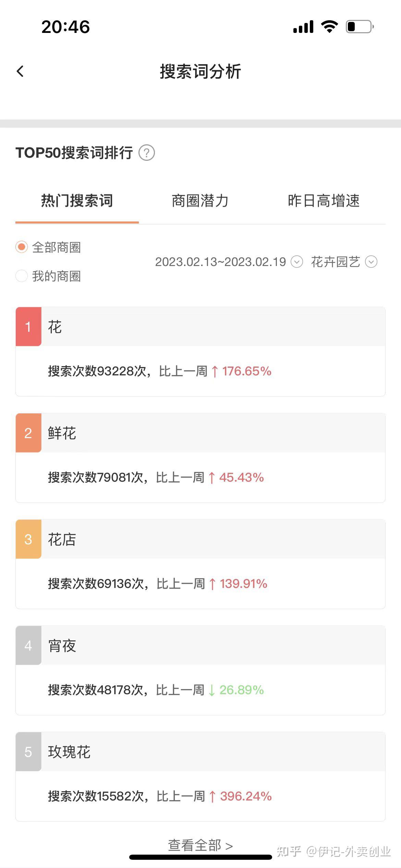This screenshot has width=401, height=868.
Task: Select the 热门搜索词 tab
Action: click(x=77, y=201)
